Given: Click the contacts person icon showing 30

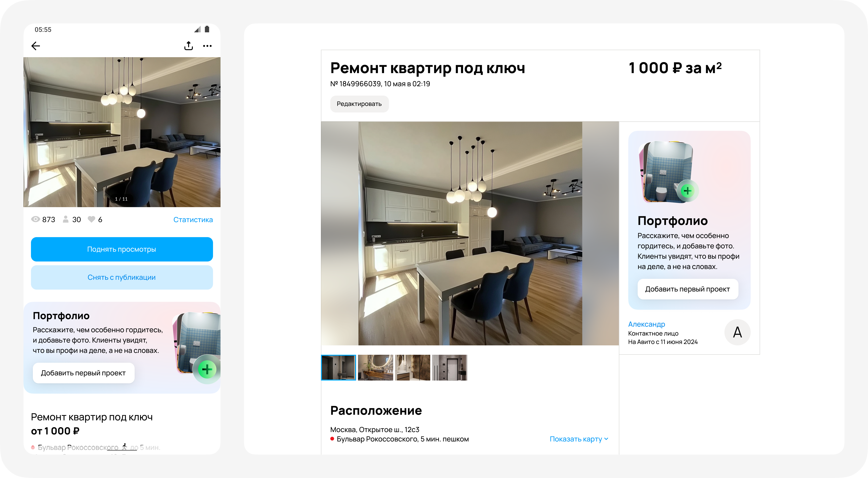Looking at the screenshot, I should 66,219.
